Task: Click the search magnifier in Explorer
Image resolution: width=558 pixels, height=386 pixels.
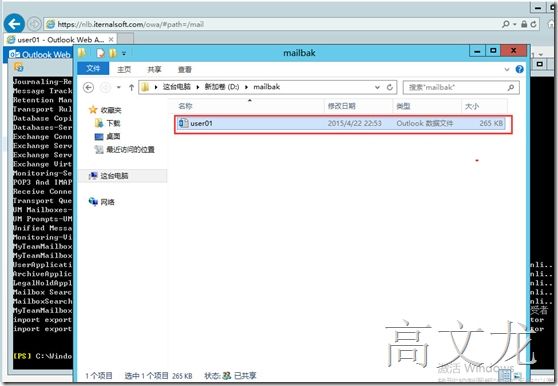Action: [511, 87]
